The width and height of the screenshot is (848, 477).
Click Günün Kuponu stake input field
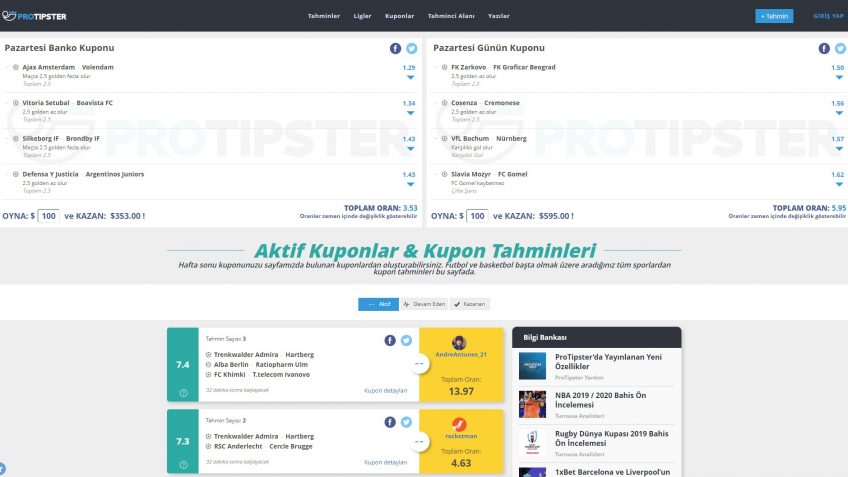(x=477, y=216)
